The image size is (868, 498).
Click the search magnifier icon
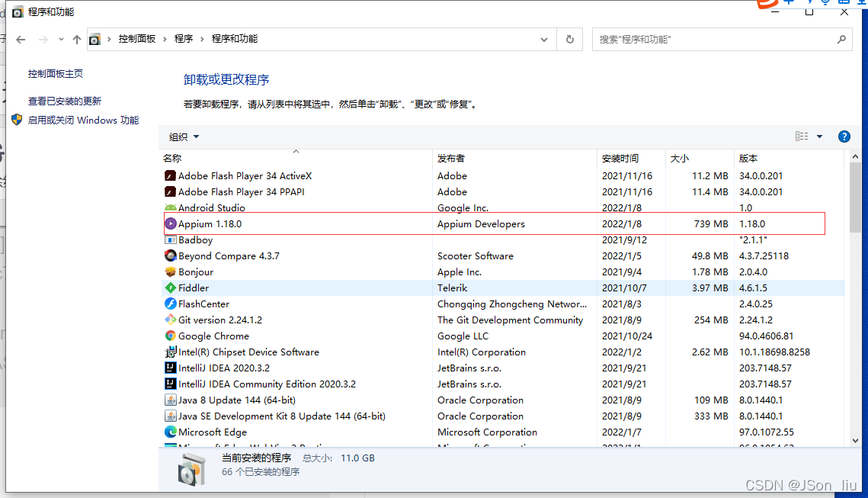coord(841,40)
